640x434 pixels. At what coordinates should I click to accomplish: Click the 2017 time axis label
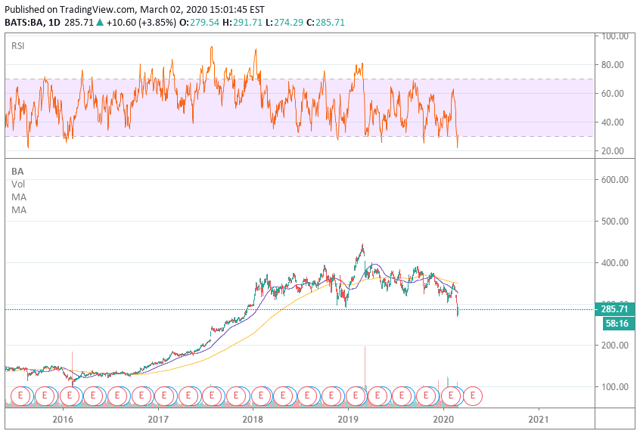tap(158, 419)
